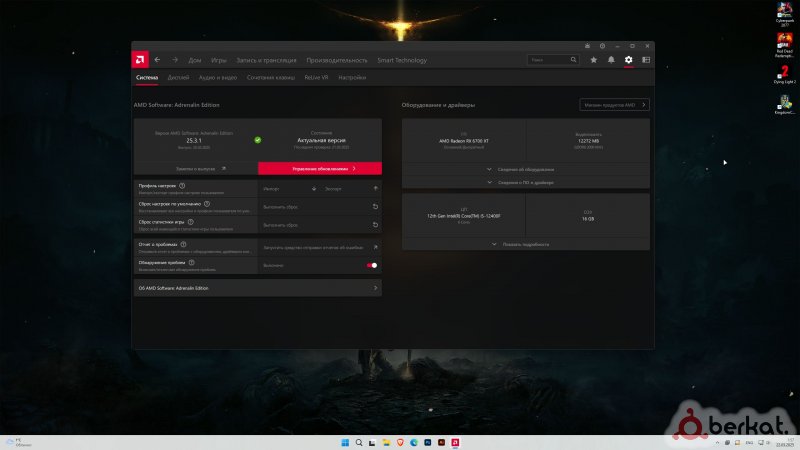Open Brave browser from the taskbar

[x=400, y=442]
